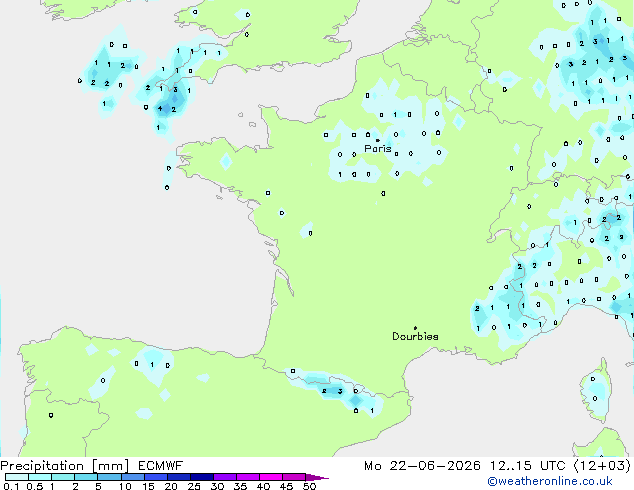Click the '25' legend scale label
The height and width of the screenshot is (490, 634).
pyautogui.click(x=194, y=486)
